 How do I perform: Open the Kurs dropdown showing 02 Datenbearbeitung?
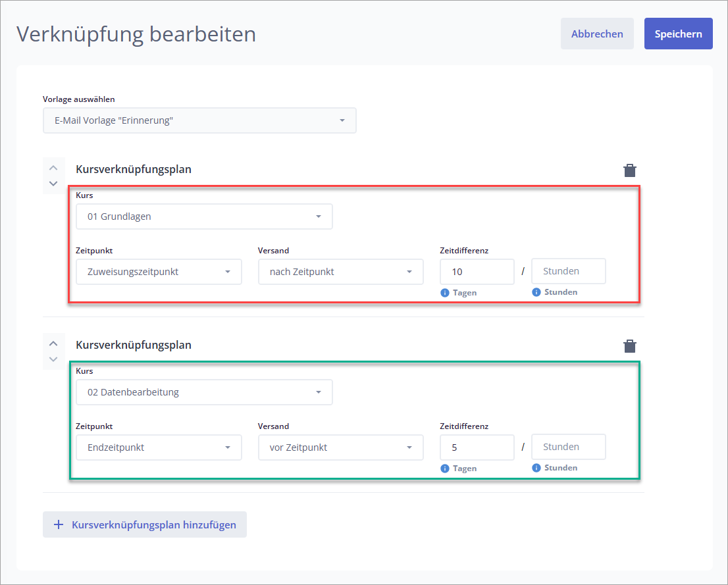click(x=204, y=392)
